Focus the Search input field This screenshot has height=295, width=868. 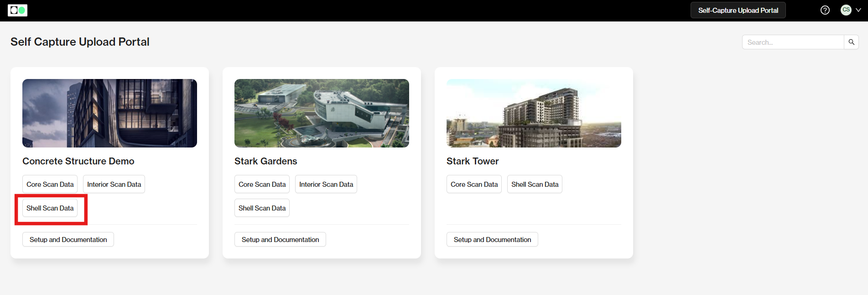793,42
